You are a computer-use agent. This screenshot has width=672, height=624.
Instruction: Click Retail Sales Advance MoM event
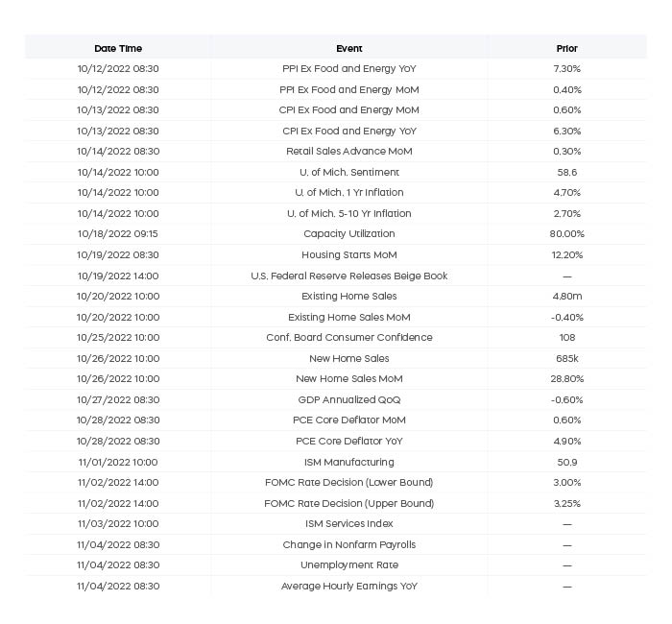pyautogui.click(x=348, y=152)
